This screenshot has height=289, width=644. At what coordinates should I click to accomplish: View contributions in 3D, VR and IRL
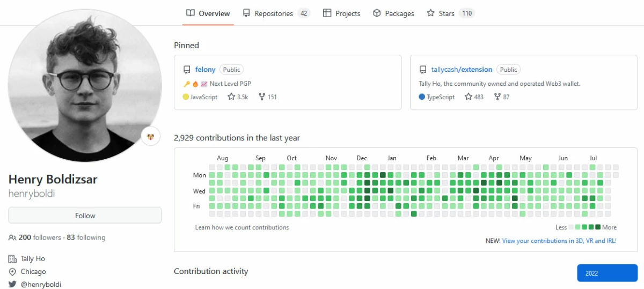pyautogui.click(x=559, y=241)
